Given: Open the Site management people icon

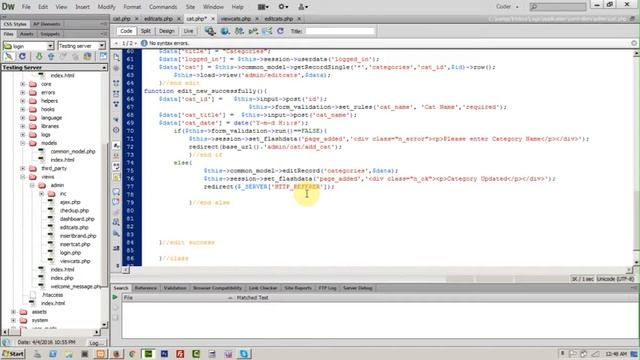Looking at the screenshot, I should [303, 7].
